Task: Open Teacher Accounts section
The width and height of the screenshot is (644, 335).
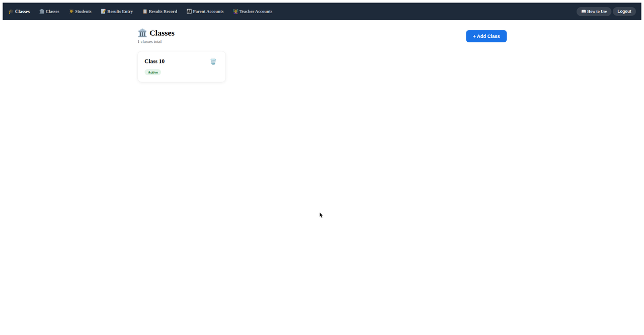Action: (253, 11)
